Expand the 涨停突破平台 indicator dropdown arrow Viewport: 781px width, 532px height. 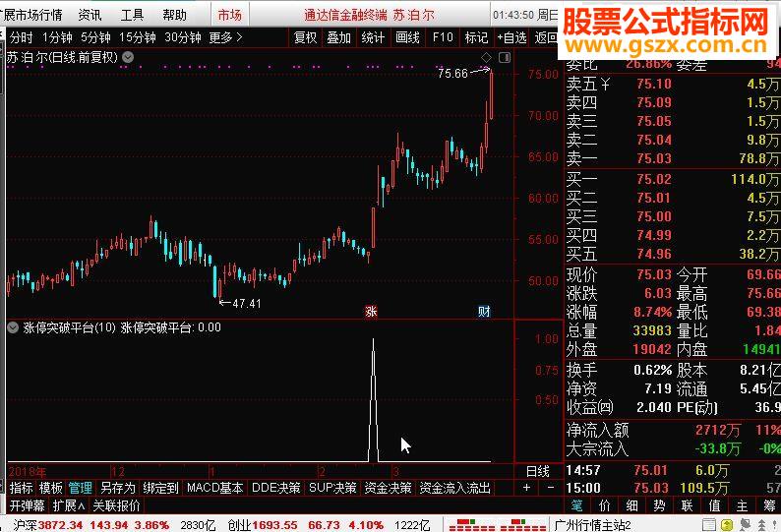tap(13, 327)
